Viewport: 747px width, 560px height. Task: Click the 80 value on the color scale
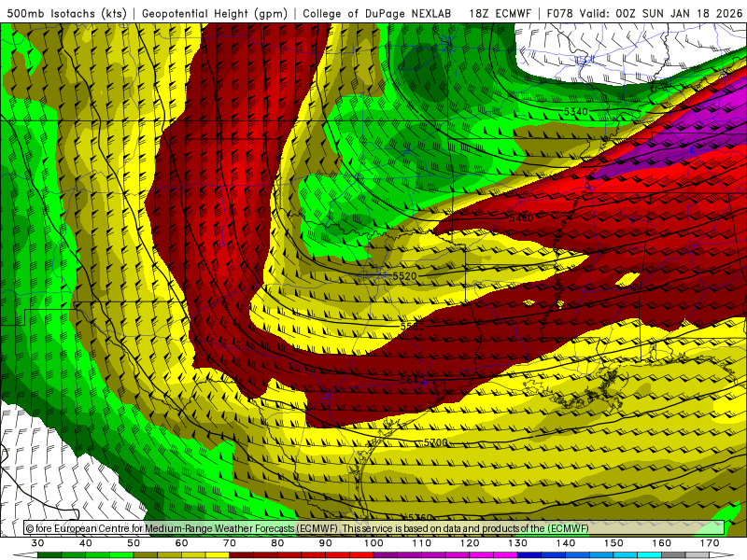coord(277,543)
